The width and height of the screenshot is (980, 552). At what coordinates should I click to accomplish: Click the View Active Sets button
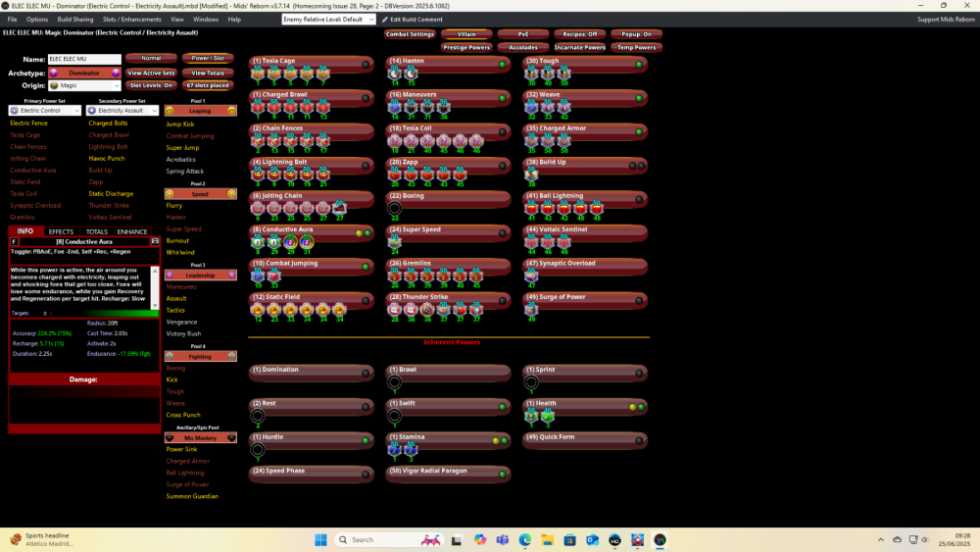point(151,74)
